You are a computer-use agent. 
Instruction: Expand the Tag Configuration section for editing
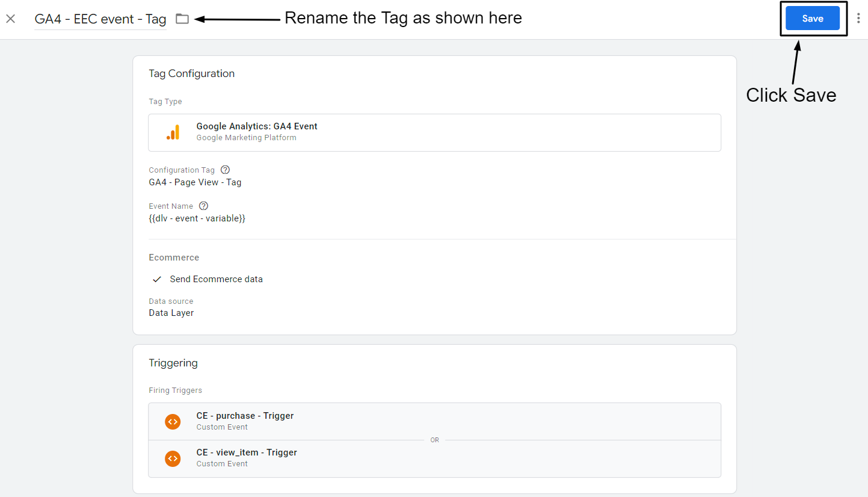click(x=434, y=150)
